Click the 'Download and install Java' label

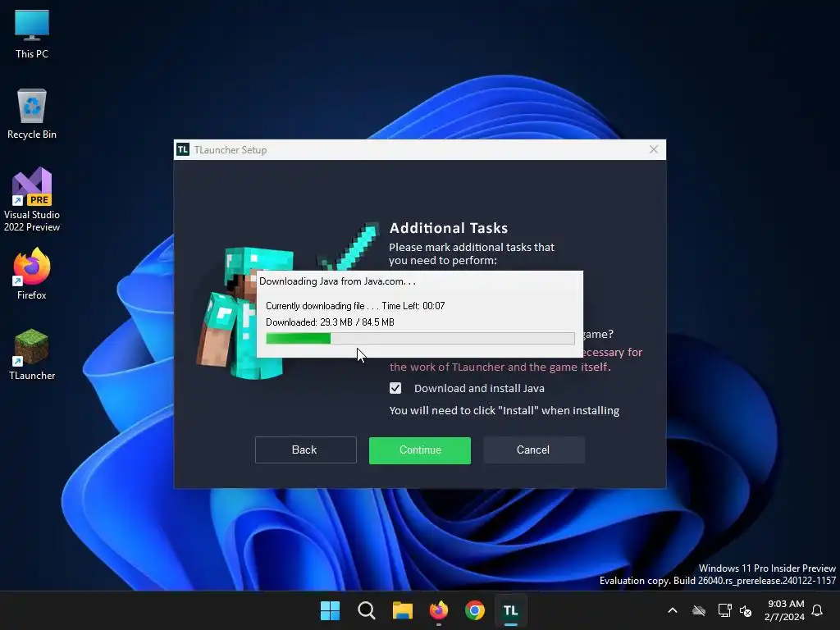coord(479,388)
